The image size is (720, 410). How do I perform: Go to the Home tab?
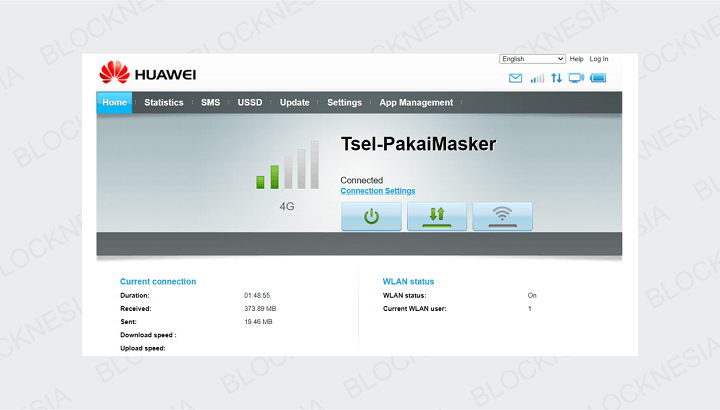pyautogui.click(x=114, y=102)
